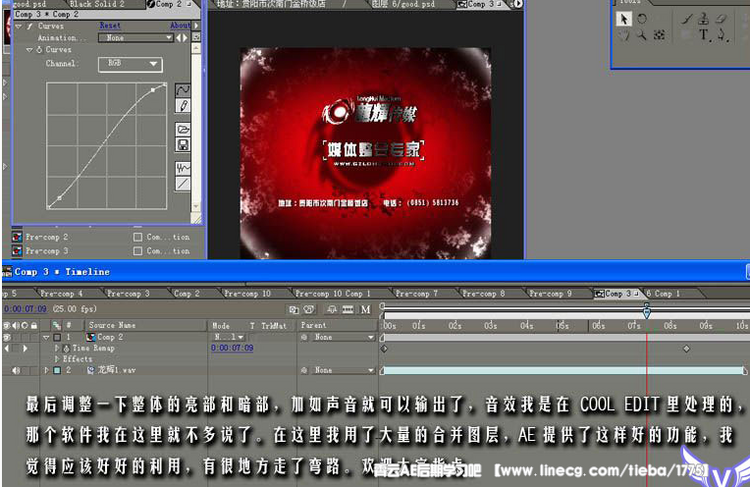The image size is (750, 487).
Task: Select the Rotation tool
Action: (642, 19)
